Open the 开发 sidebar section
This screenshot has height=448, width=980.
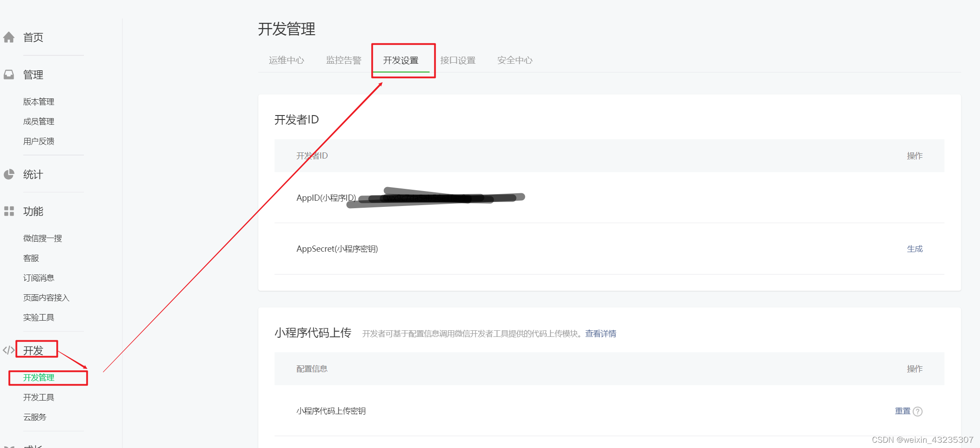33,350
